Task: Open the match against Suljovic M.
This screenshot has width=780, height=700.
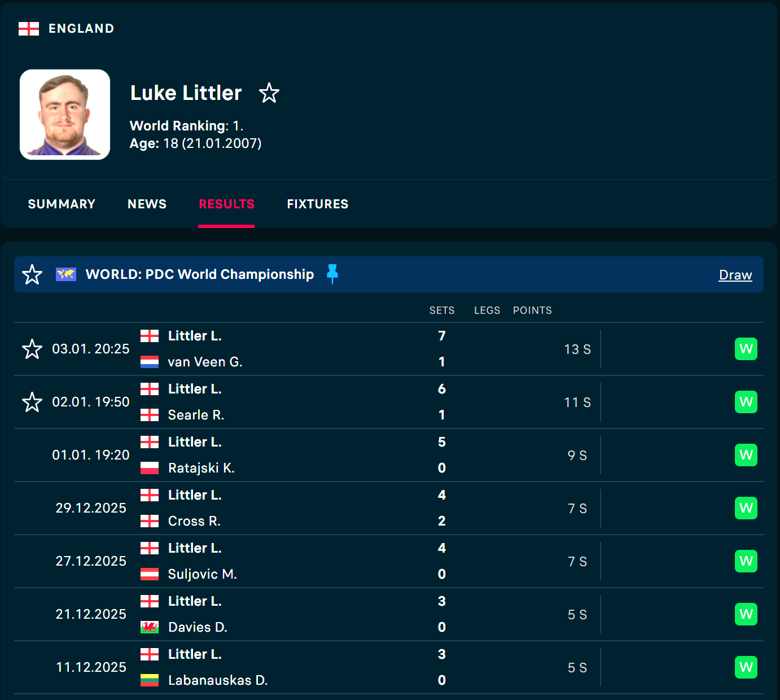Action: (x=389, y=561)
